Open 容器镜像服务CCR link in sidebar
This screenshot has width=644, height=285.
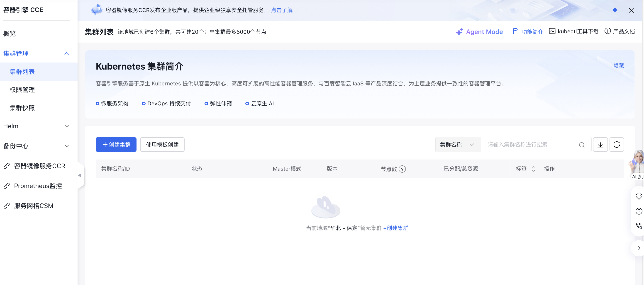[x=39, y=166]
